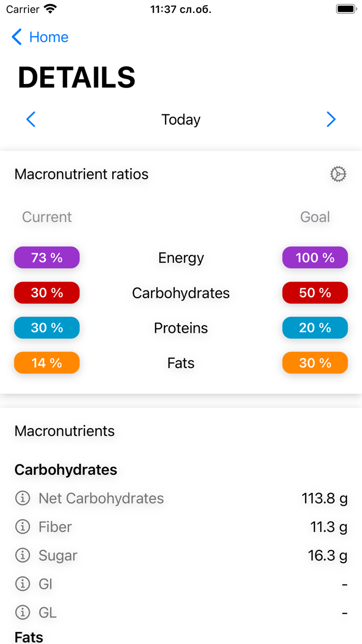Tap the battery indicator in status bar

(x=345, y=8)
